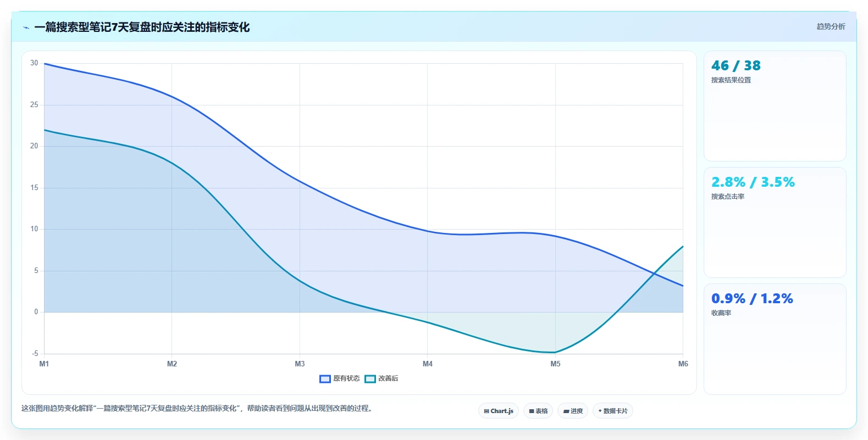
Task: Select the 表格 tag
Action: 538,411
